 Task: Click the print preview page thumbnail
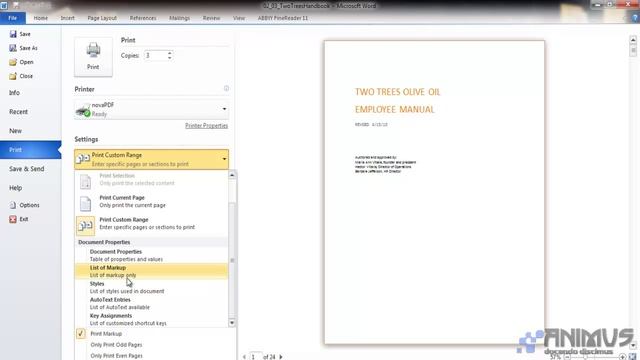click(x=434, y=192)
